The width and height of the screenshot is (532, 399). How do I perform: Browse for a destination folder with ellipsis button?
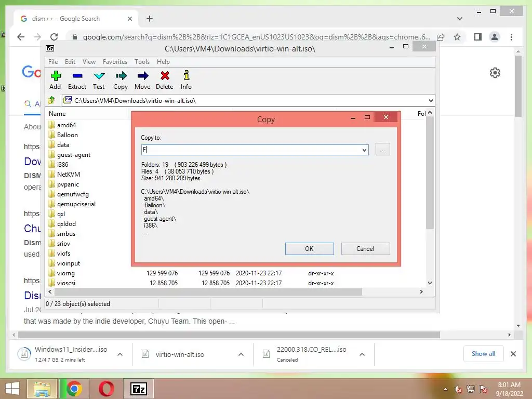383,149
